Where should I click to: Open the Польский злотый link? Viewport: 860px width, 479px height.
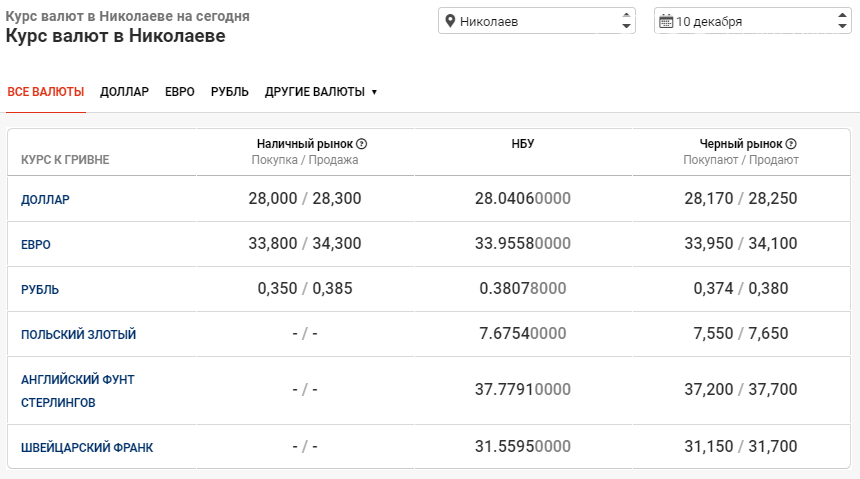(78, 335)
